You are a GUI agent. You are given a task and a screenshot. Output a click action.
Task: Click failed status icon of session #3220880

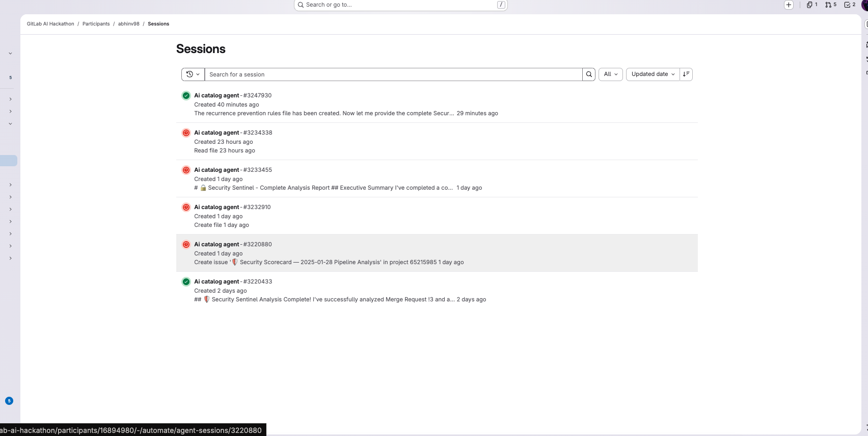tap(186, 244)
